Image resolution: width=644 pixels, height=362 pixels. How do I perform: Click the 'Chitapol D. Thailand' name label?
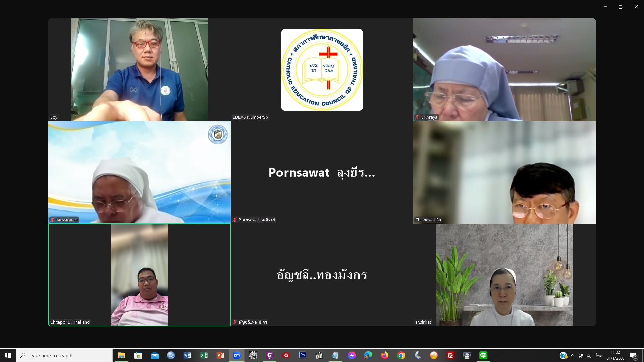tap(70, 322)
